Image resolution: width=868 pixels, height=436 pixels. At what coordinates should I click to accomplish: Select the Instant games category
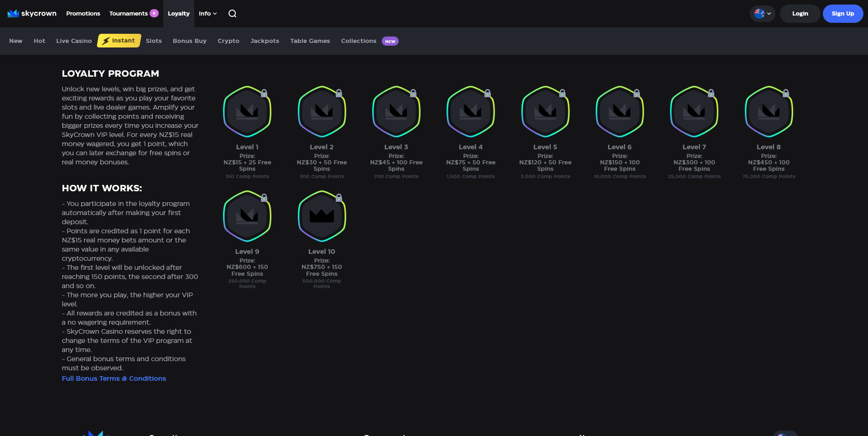coord(119,41)
